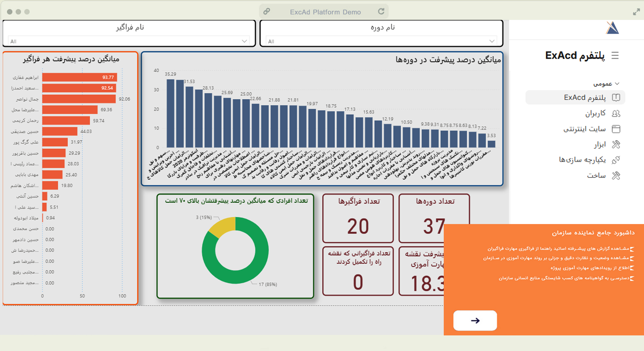The image size is (644, 351).
Task: Click the tools icon next to ابزار
Action: 616,145
